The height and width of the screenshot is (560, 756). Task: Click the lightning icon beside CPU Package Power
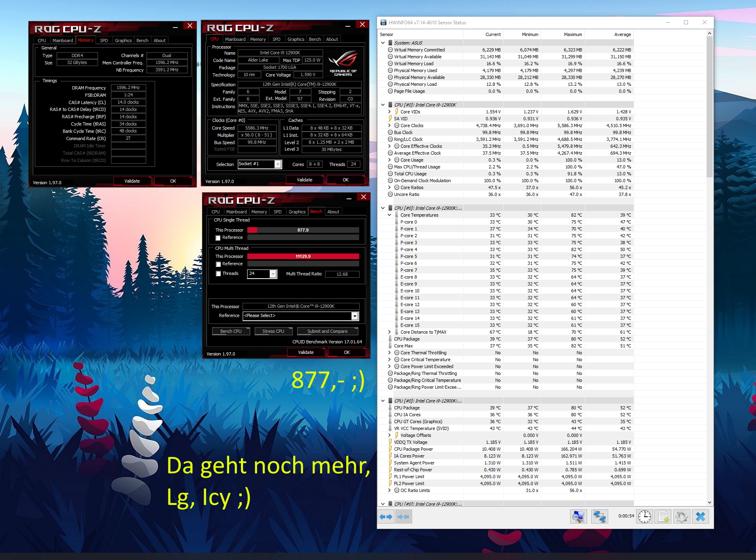[x=390, y=449]
